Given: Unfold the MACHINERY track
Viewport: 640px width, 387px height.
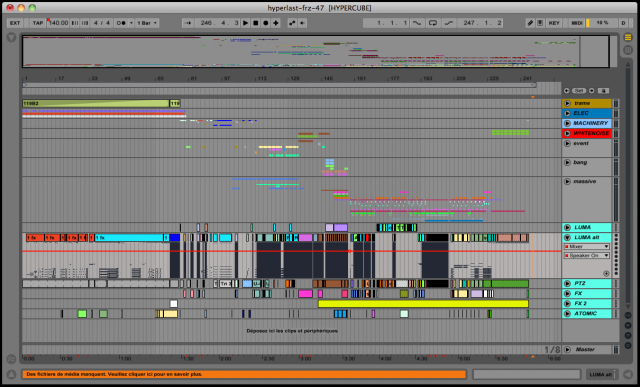Looking at the screenshot, I should coord(567,123).
